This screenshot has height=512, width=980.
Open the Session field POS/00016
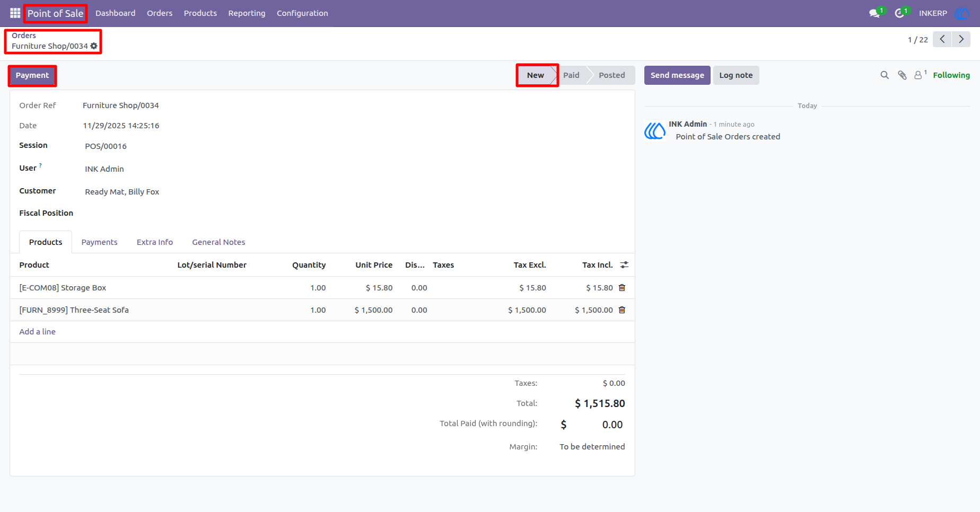point(106,146)
